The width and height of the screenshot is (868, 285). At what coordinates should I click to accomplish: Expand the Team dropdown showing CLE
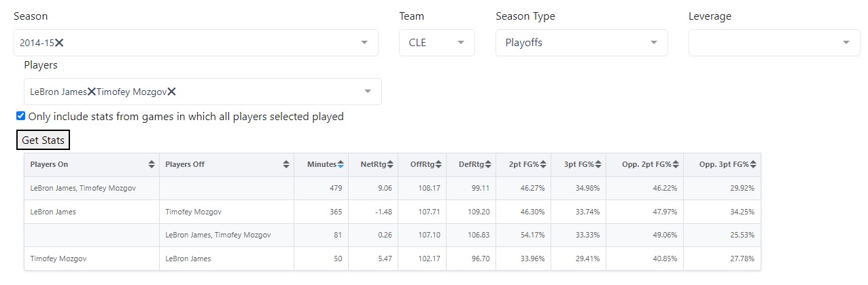[461, 43]
